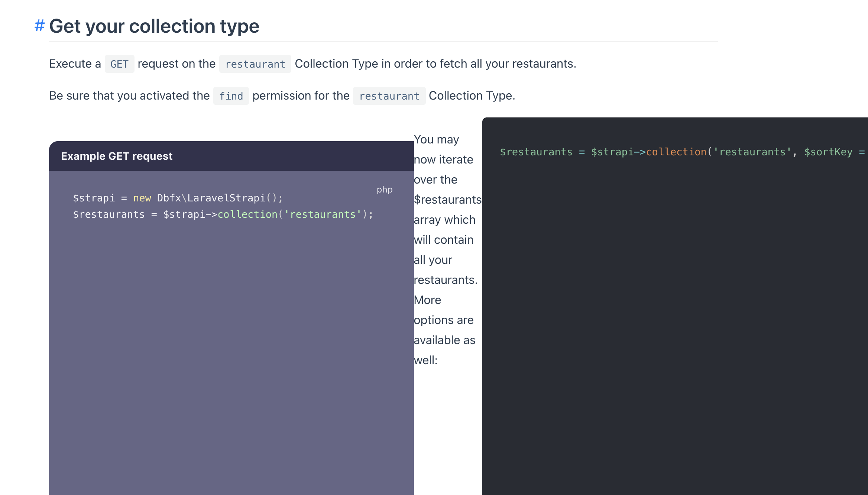Click $sortKey parameter in dark code block
868x495 pixels.
(828, 152)
